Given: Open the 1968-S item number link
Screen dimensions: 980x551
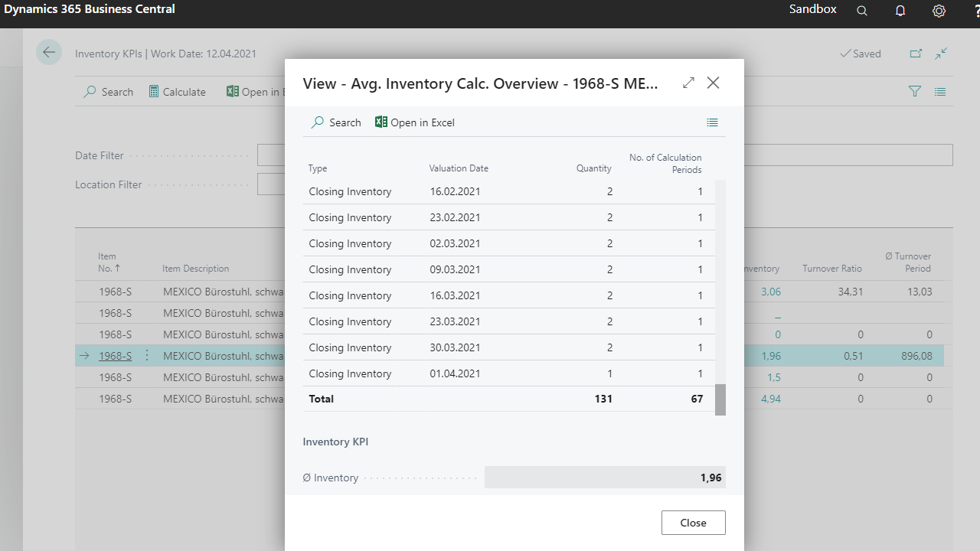Looking at the screenshot, I should (115, 356).
